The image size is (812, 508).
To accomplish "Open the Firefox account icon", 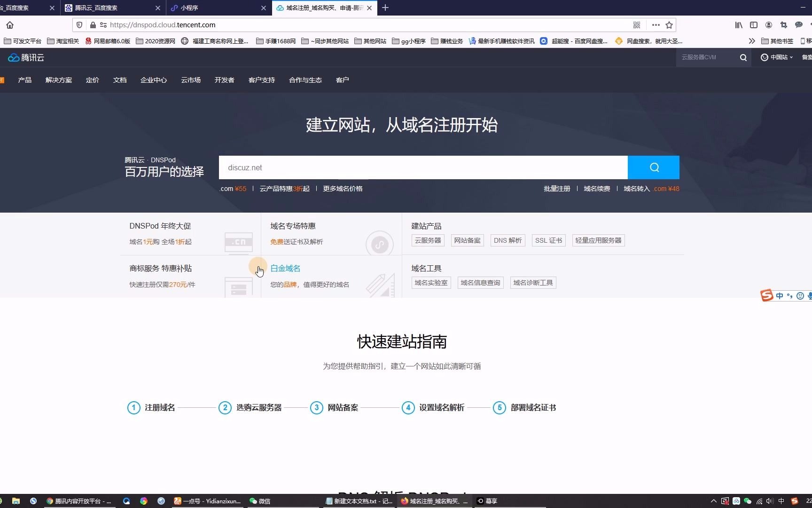I will click(x=769, y=25).
